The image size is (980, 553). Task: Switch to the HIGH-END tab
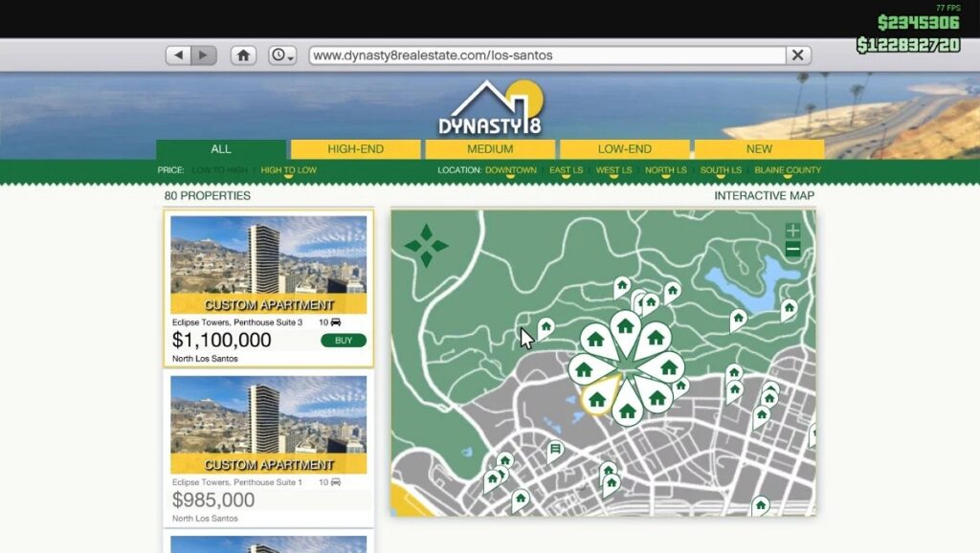pyautogui.click(x=356, y=148)
